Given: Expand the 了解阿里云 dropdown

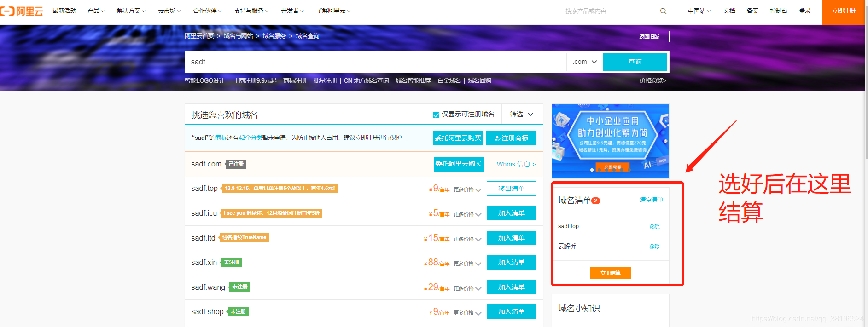Looking at the screenshot, I should pyautogui.click(x=333, y=11).
